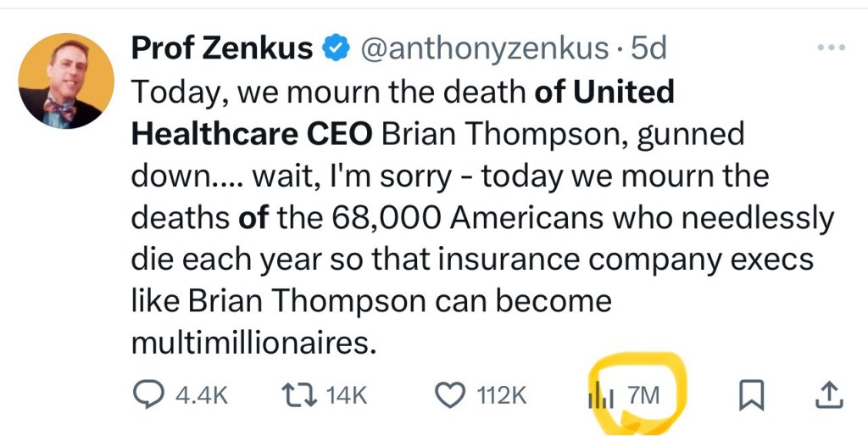This screenshot has width=868, height=436.
Task: Open the @anthonyzenkus handle link
Action: coord(485,49)
